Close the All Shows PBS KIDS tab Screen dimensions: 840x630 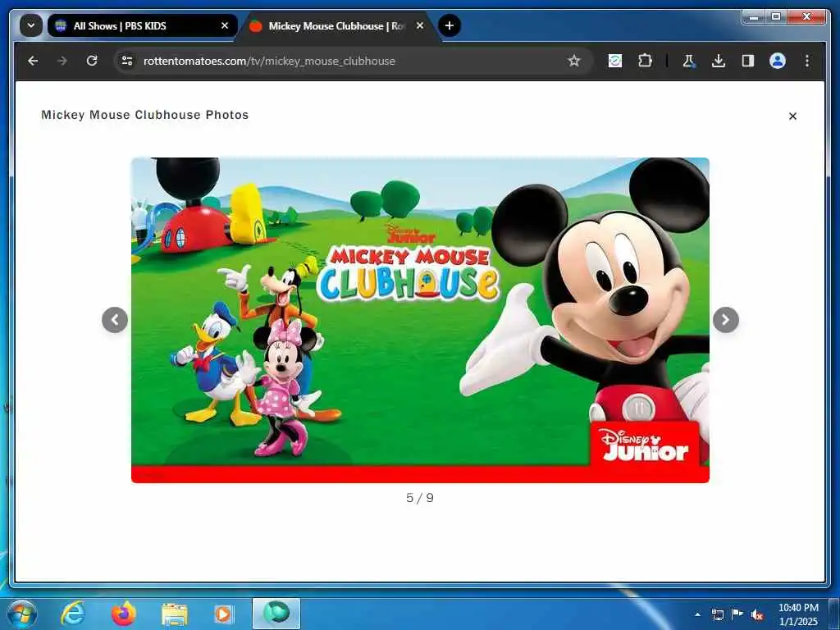pos(225,25)
